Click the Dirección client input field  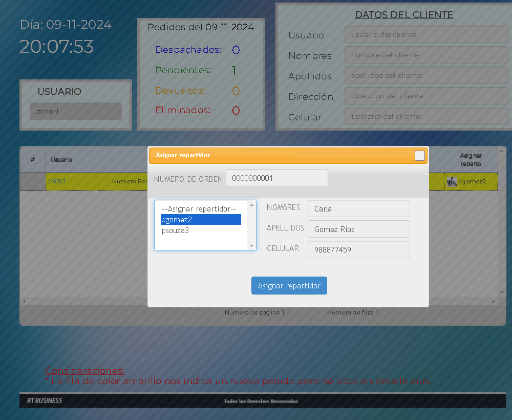pyautogui.click(x=426, y=96)
